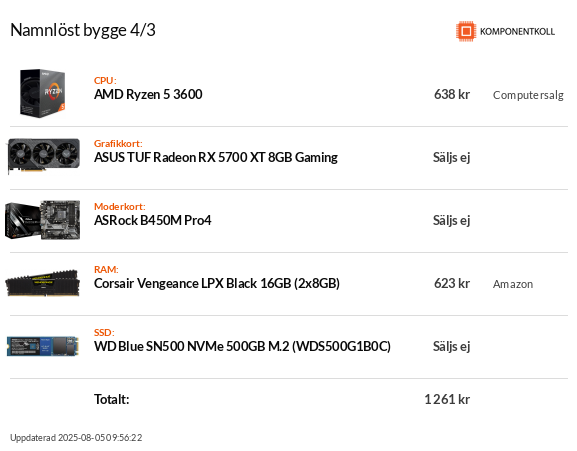Visit the Computersalg store link
The image size is (577, 451).
(528, 95)
